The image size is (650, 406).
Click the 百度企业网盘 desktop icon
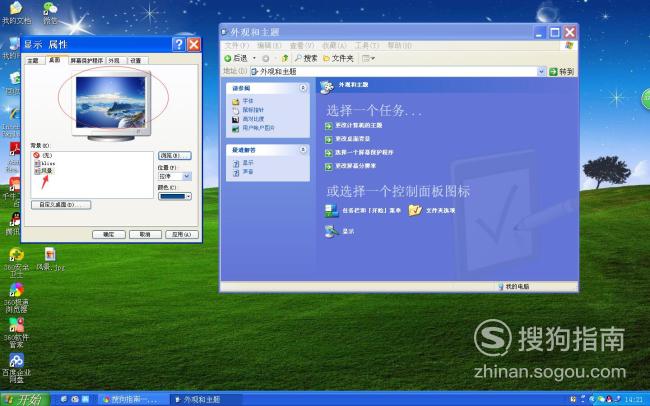(x=17, y=367)
